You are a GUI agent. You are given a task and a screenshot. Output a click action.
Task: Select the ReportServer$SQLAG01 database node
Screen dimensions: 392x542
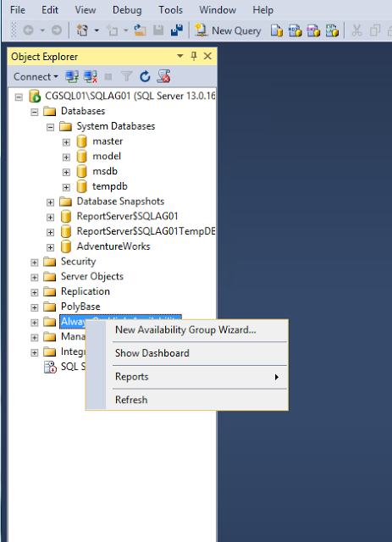127,217
